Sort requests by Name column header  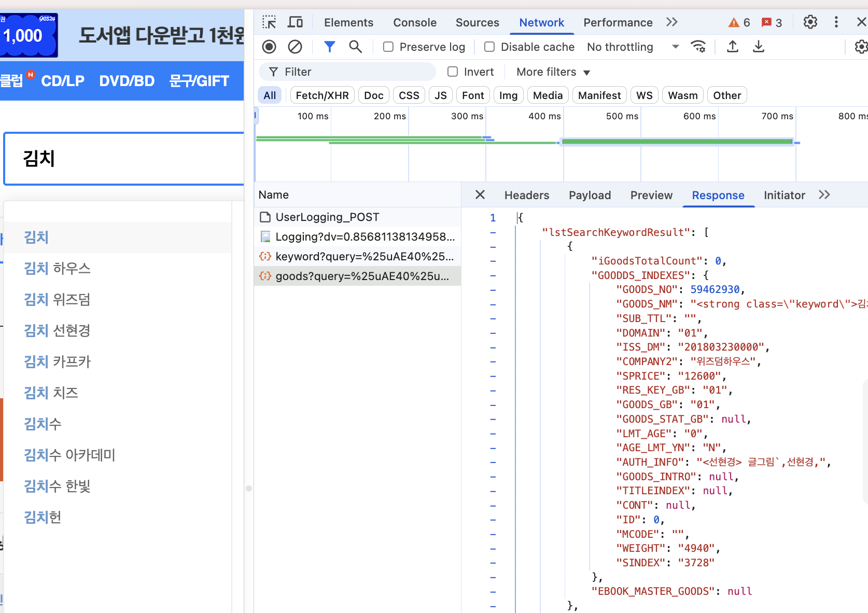(357, 194)
